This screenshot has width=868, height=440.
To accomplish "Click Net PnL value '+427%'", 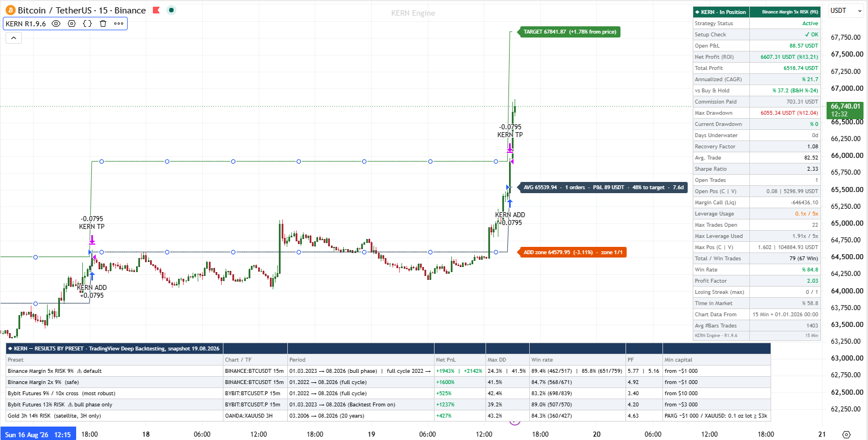I will [444, 416].
